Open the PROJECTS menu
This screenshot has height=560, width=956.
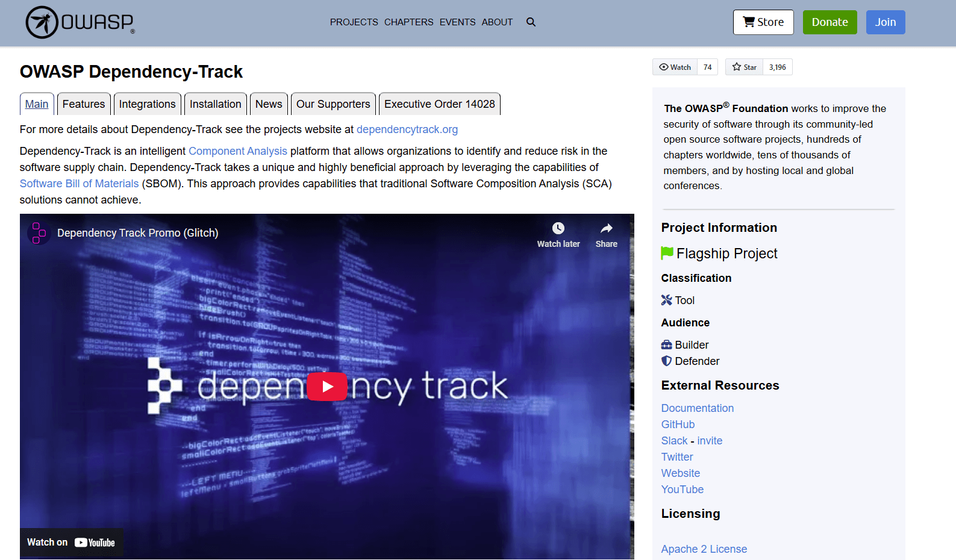[354, 22]
